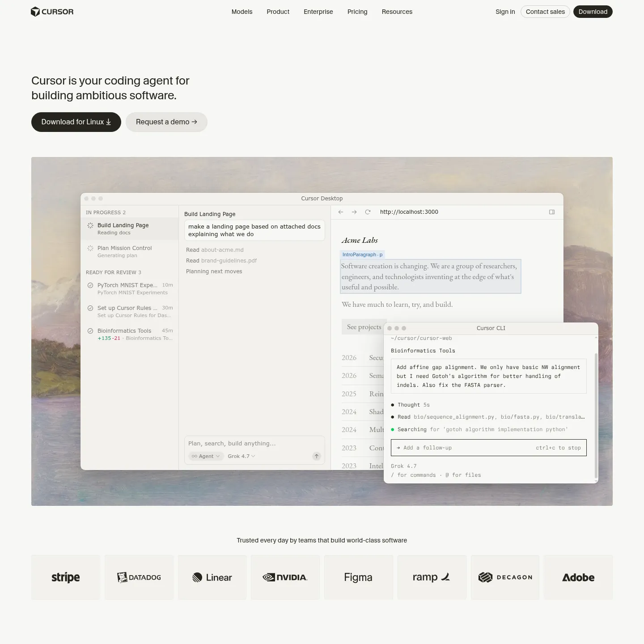Viewport: 644px width, 644px height.
Task: Click the Download button in the header
Action: click(x=593, y=12)
